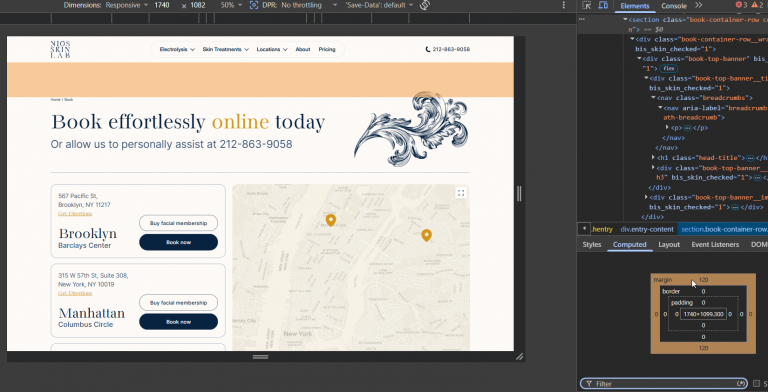The height and width of the screenshot is (392, 768).
Task: Activate the inspect element picker icon
Action: 587,5
